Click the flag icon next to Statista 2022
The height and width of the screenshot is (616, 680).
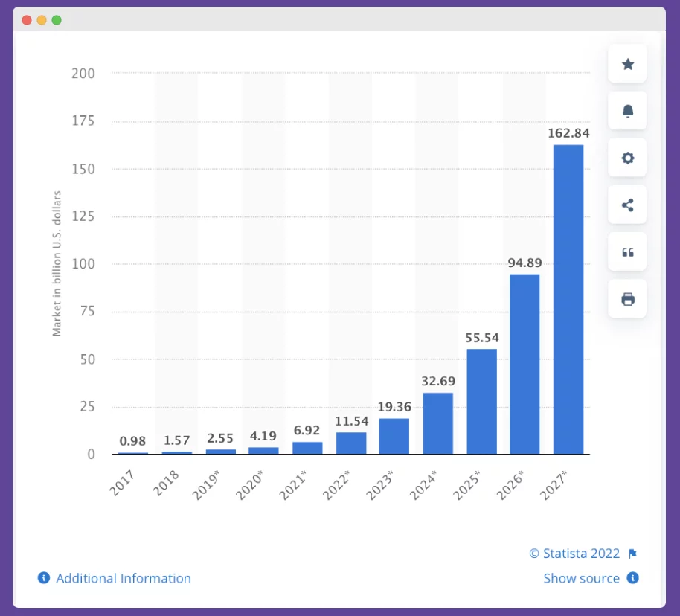pyautogui.click(x=634, y=553)
